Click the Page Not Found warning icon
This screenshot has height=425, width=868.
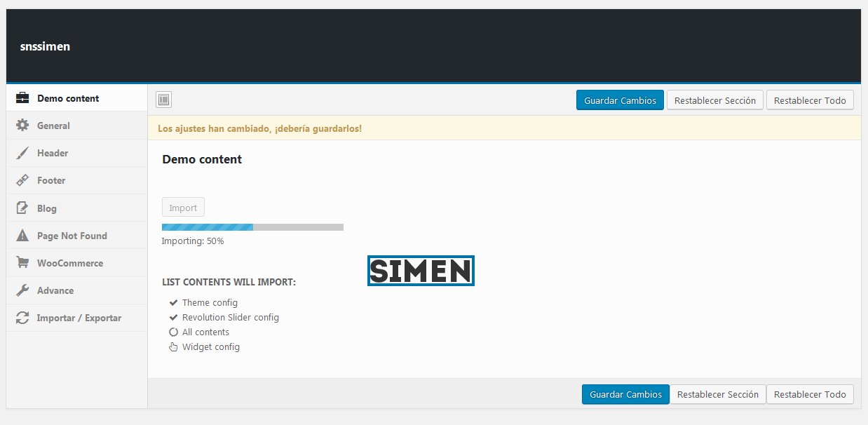tap(22, 236)
